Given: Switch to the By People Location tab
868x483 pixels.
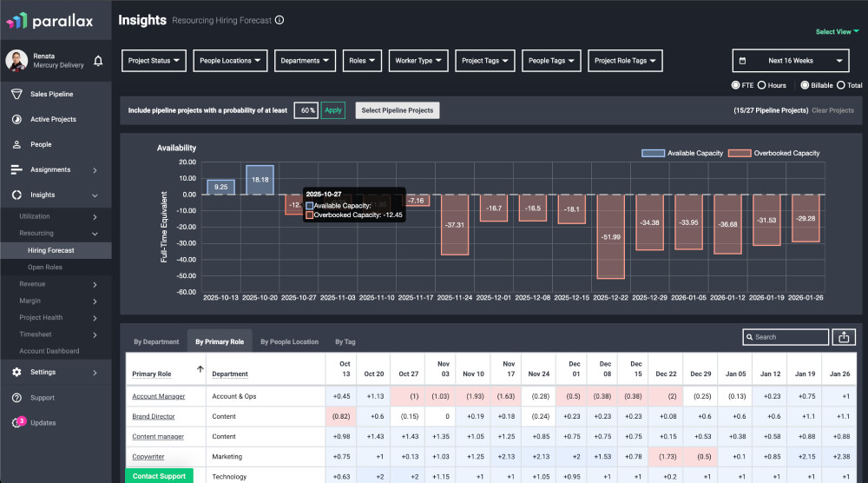Looking at the screenshot, I should coord(289,341).
